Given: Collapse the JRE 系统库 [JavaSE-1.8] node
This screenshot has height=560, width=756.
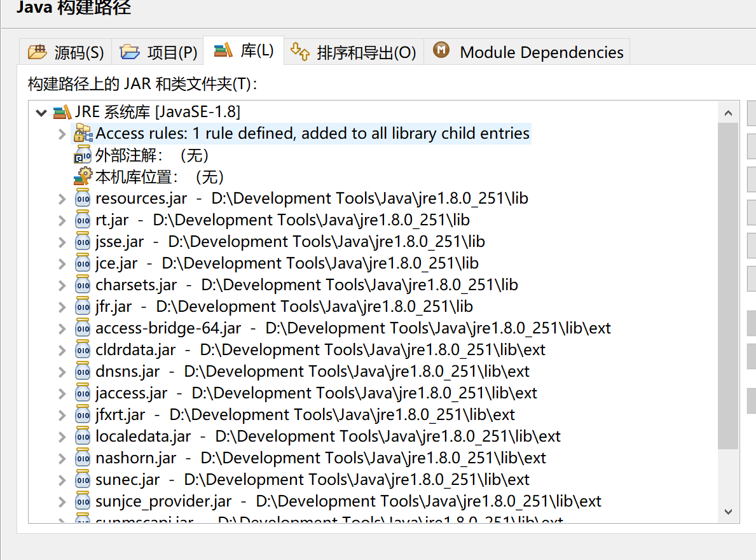Looking at the screenshot, I should point(41,112).
